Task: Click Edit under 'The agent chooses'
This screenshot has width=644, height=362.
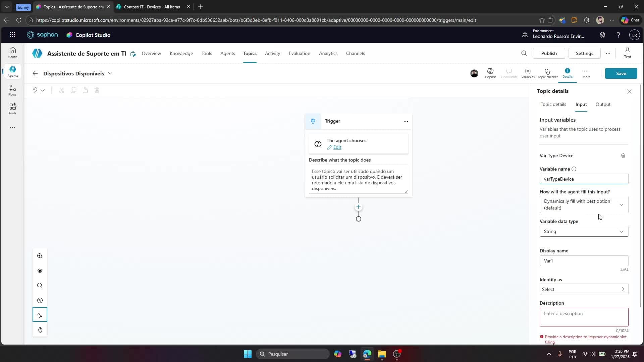Action: (337, 147)
